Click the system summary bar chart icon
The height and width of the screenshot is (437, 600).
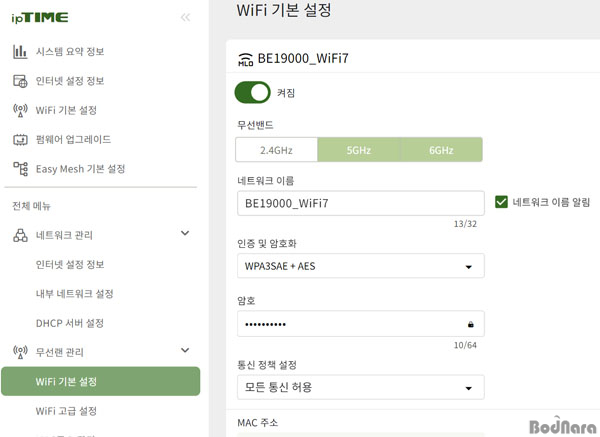(x=20, y=52)
